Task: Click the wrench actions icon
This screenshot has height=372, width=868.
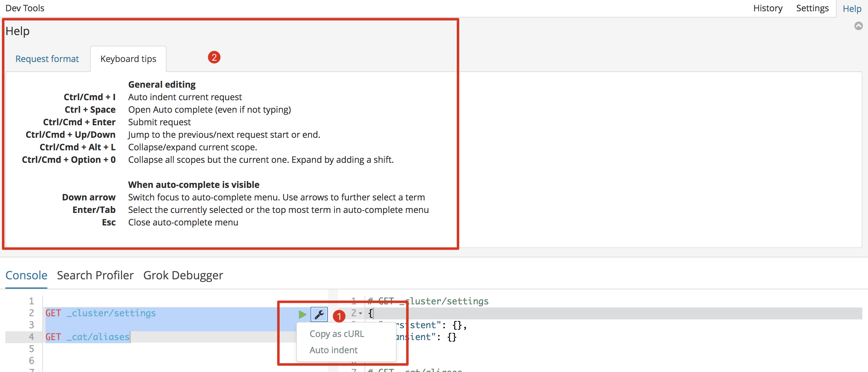Action: (319, 314)
